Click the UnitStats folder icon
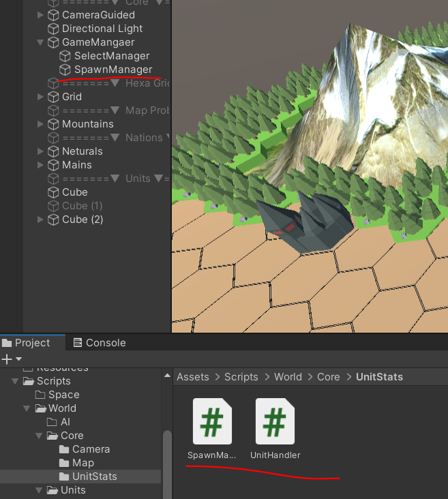The height and width of the screenshot is (499, 448). click(x=64, y=477)
